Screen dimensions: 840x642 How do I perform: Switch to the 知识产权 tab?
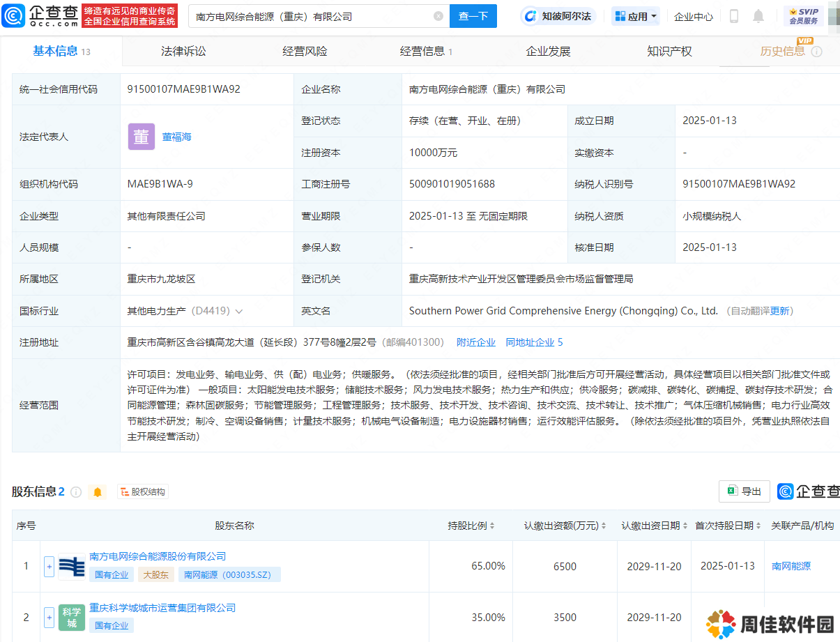pyautogui.click(x=669, y=51)
